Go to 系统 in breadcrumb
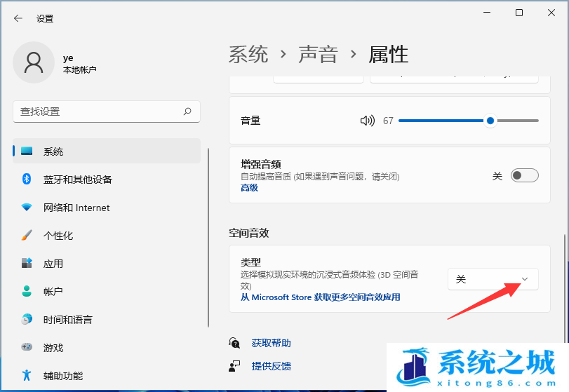Screen dimensions: 569x392 (x=248, y=55)
